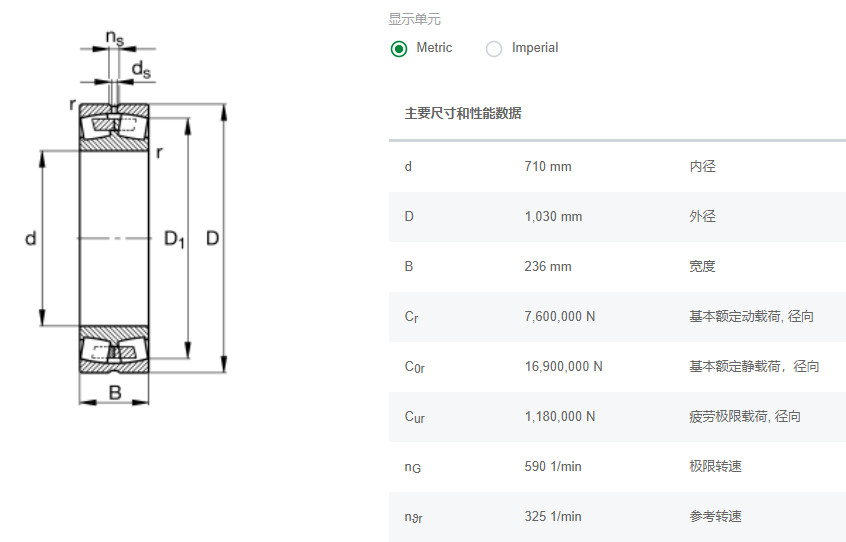Click the D1 label in the diagram
The height and width of the screenshot is (542, 846).
(174, 239)
